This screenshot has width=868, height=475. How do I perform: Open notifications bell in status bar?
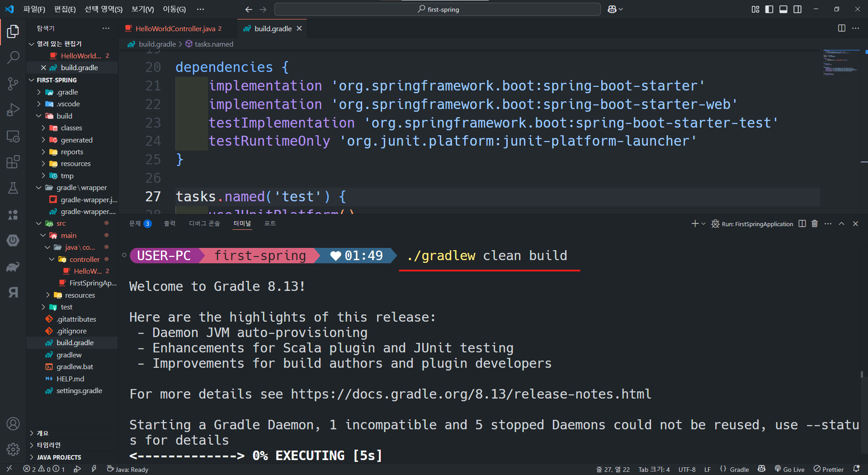tap(856, 469)
